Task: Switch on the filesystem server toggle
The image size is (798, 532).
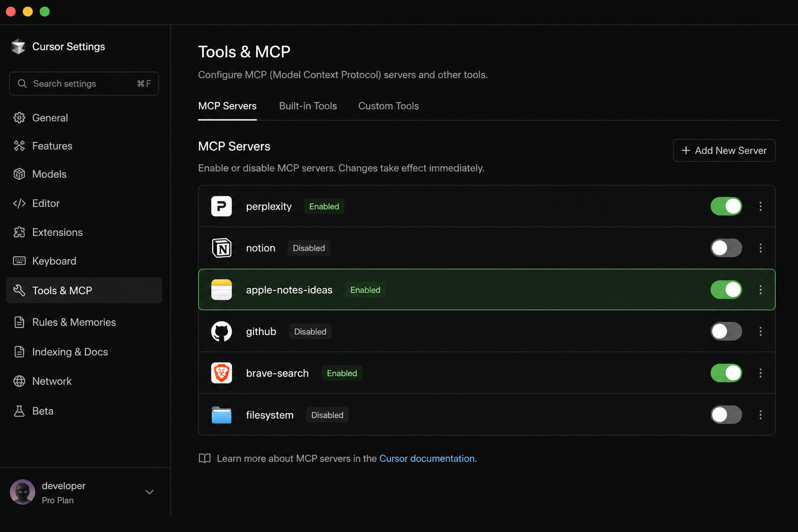Action: [726, 415]
